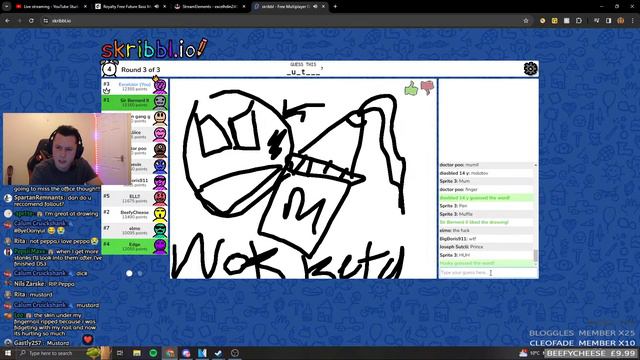
Task: Reload the skribbl.io page
Action: [x=31, y=20]
